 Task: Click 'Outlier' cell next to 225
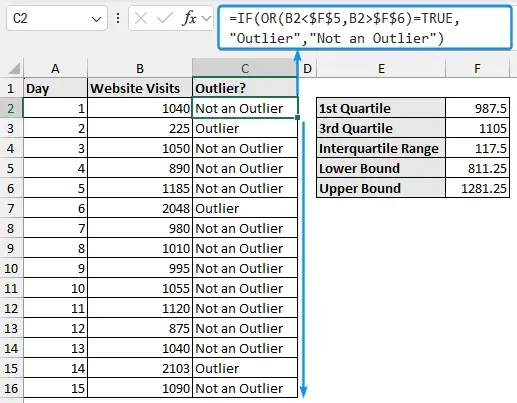coord(245,128)
